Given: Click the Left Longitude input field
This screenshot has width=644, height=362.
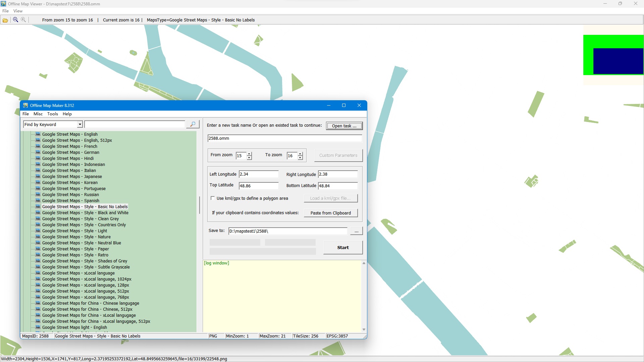Looking at the screenshot, I should click(259, 174).
